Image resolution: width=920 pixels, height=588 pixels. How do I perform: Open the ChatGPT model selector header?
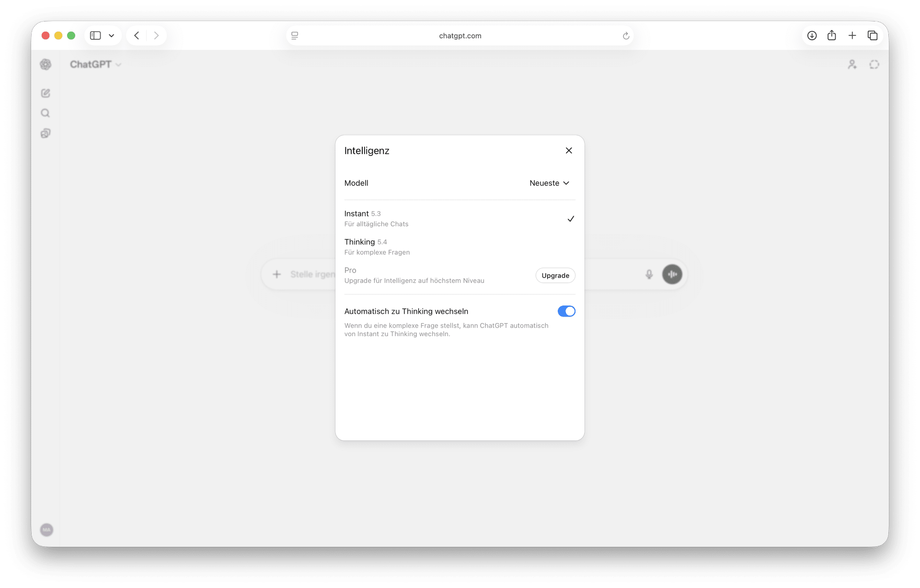pyautogui.click(x=95, y=65)
